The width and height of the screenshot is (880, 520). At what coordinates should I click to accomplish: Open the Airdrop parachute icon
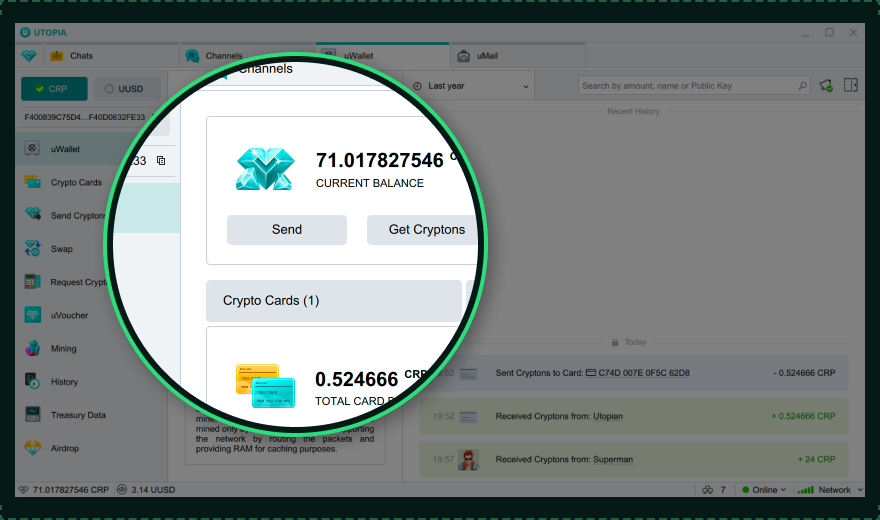[33, 448]
